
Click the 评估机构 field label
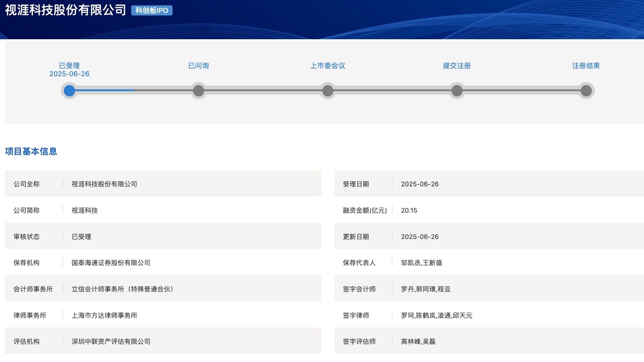click(27, 341)
